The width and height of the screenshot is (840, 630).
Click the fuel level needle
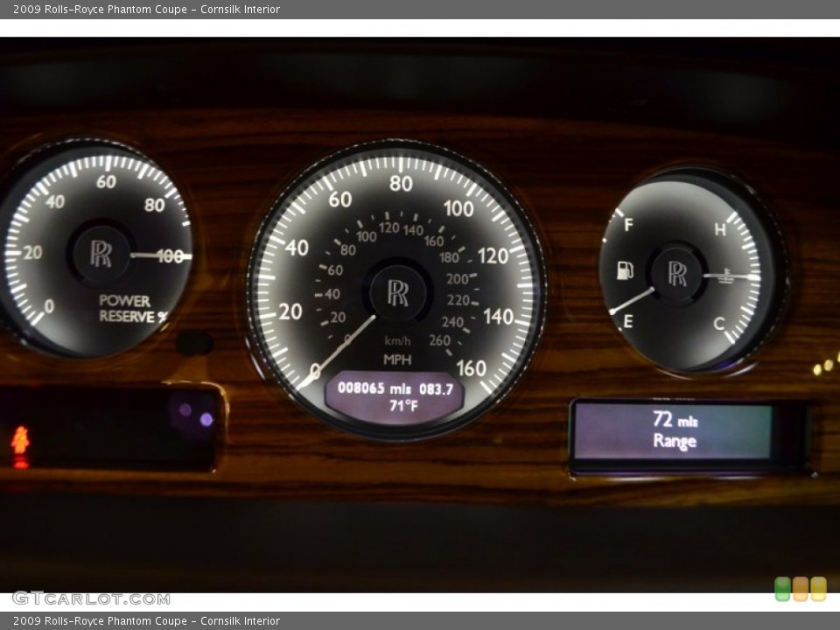(x=632, y=300)
